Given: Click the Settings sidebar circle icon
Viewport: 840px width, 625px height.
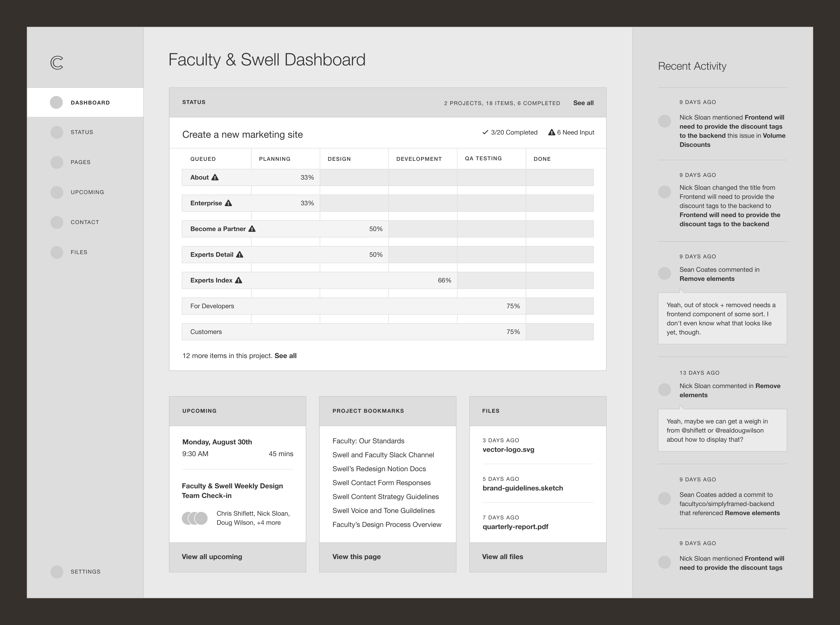Looking at the screenshot, I should [x=56, y=572].
